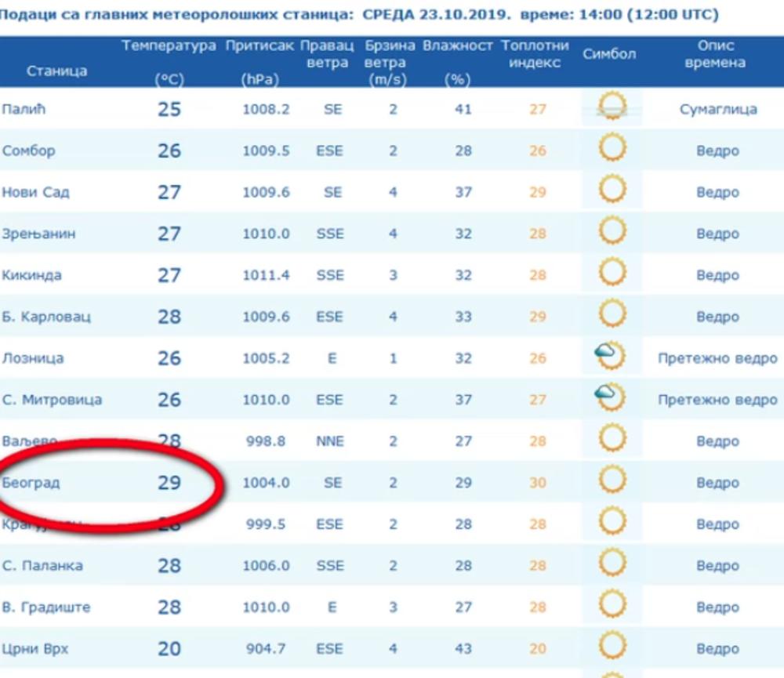The image size is (784, 678).
Task: Click the Температура column header
Action: 169,46
